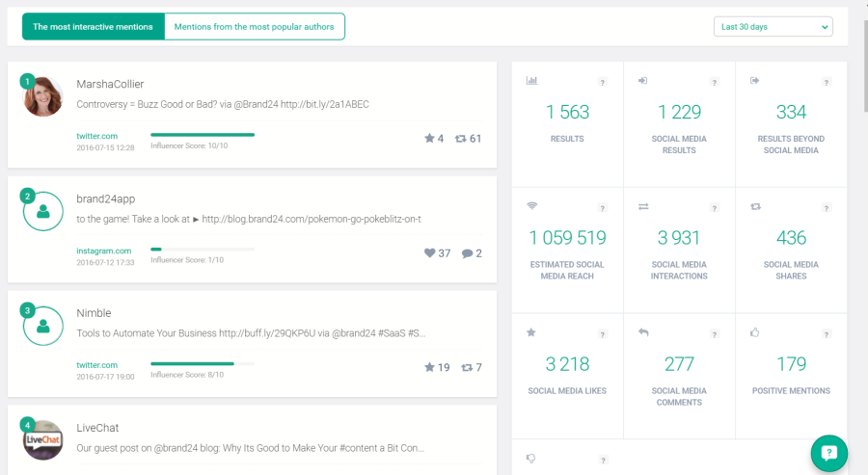Click the 179 positive mentions value
Image resolution: width=868 pixels, height=475 pixels.
click(x=791, y=364)
